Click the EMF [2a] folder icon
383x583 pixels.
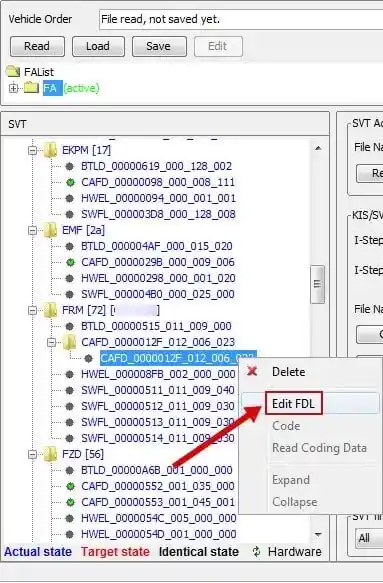(50, 230)
